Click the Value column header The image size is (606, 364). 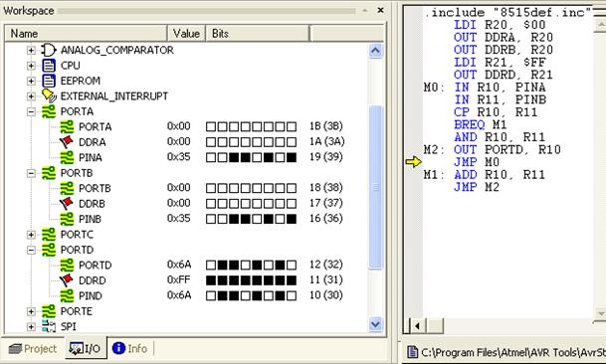(x=186, y=33)
